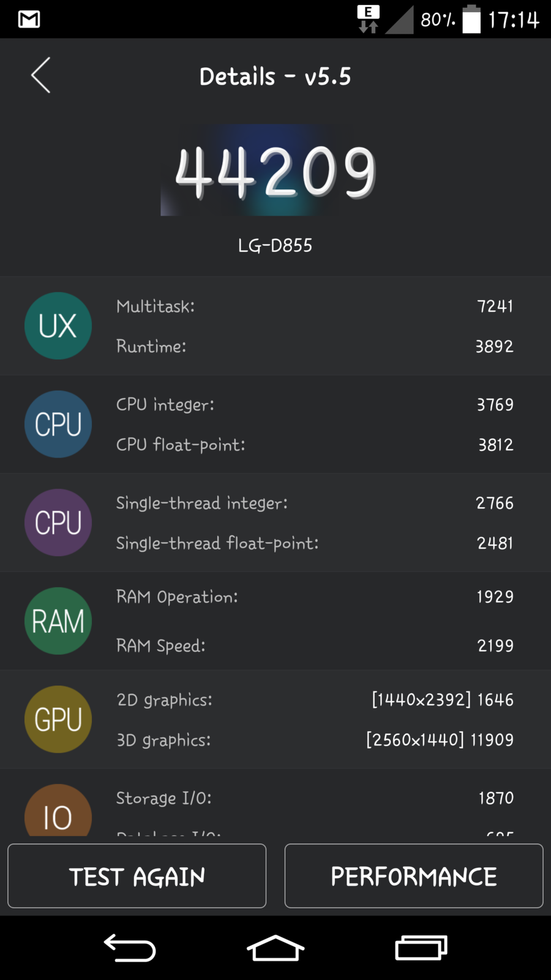This screenshot has height=980, width=551.
Task: Tap the blue CPU category icon
Action: pos(58,424)
